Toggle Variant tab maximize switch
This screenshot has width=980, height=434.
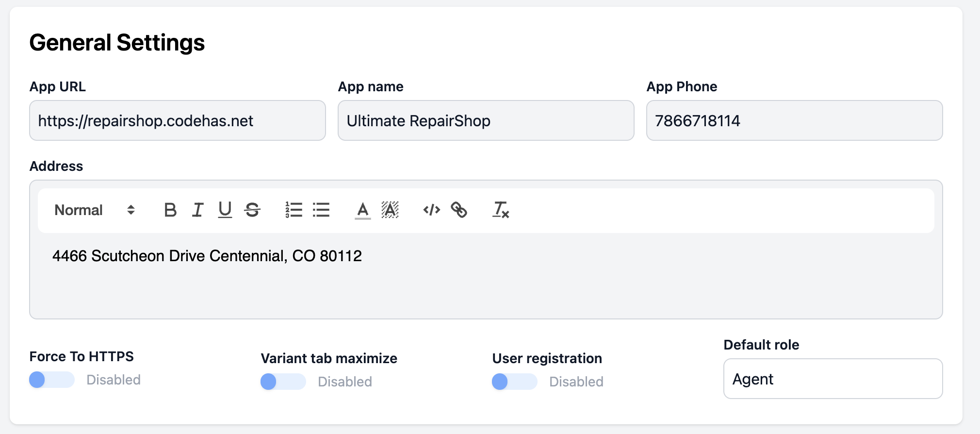[283, 382]
